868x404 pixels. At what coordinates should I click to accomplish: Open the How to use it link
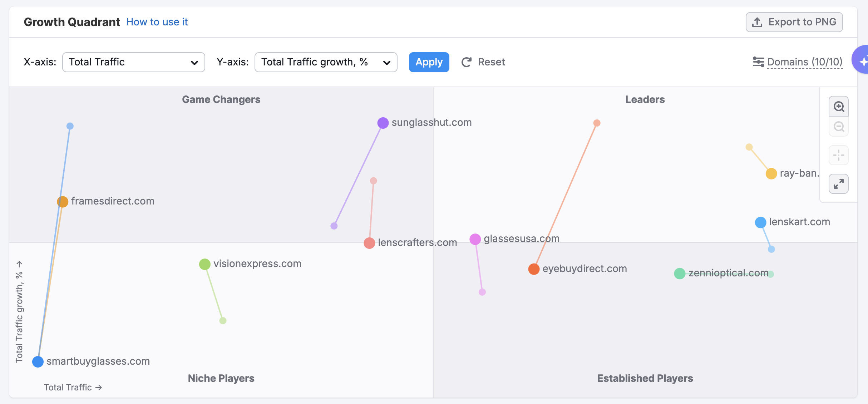tap(157, 22)
